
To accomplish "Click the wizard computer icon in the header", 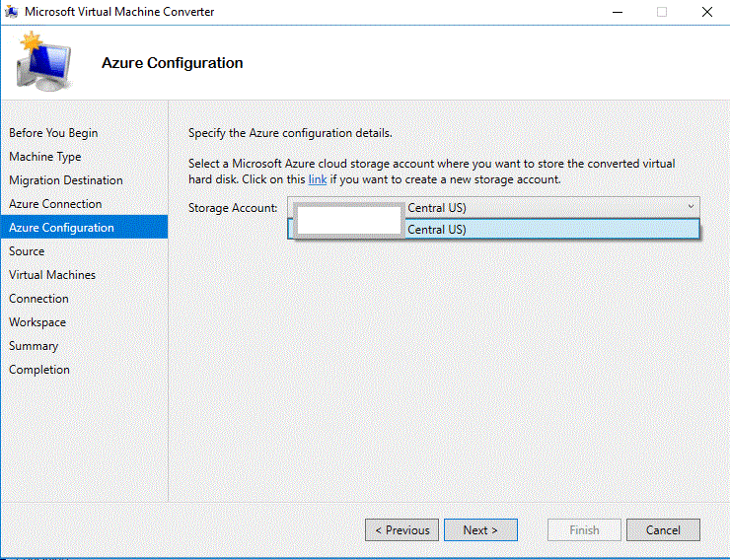I will (x=43, y=61).
